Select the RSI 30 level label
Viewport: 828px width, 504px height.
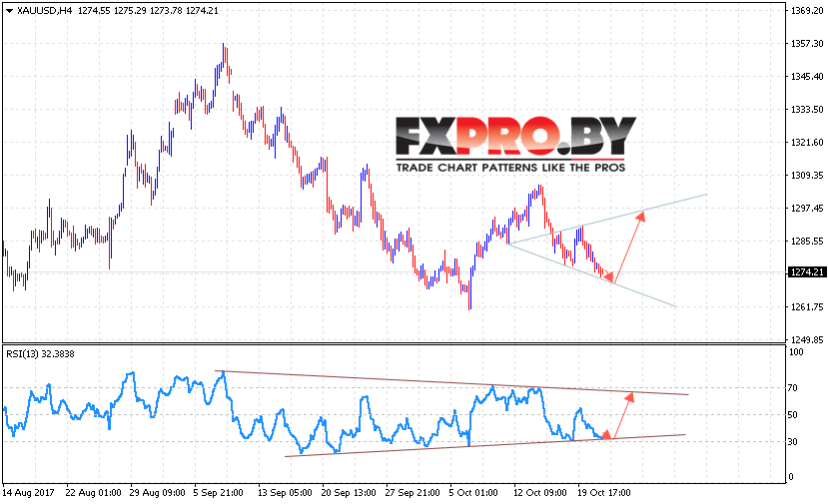point(793,442)
